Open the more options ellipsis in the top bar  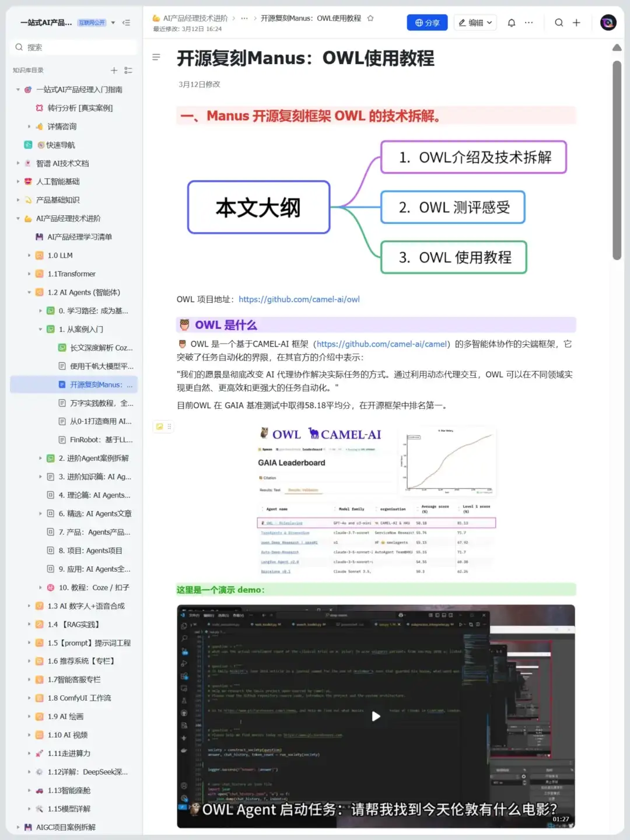tap(528, 22)
